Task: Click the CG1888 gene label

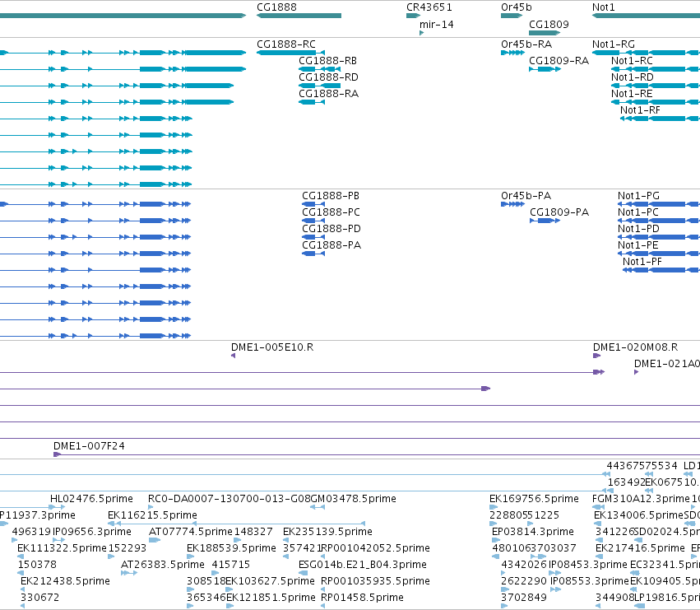Action: click(276, 7)
